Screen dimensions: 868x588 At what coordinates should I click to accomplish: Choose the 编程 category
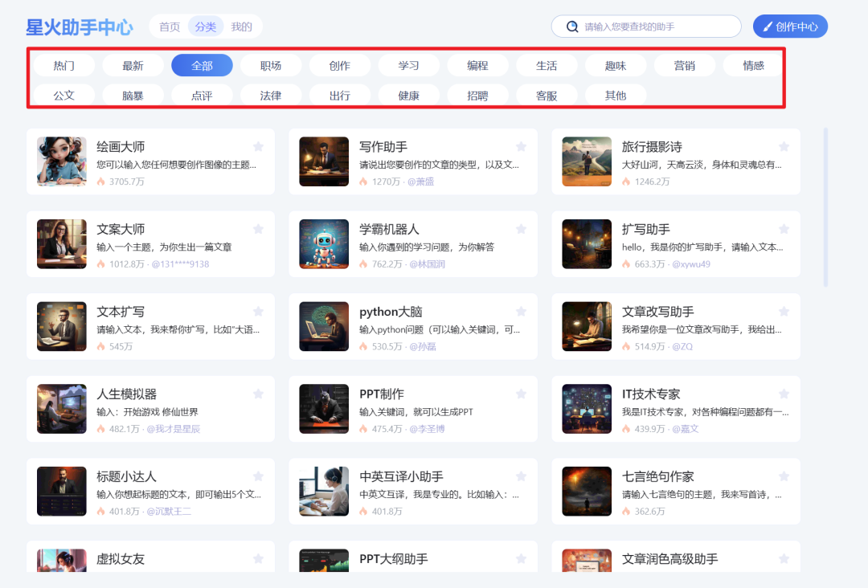tap(477, 66)
